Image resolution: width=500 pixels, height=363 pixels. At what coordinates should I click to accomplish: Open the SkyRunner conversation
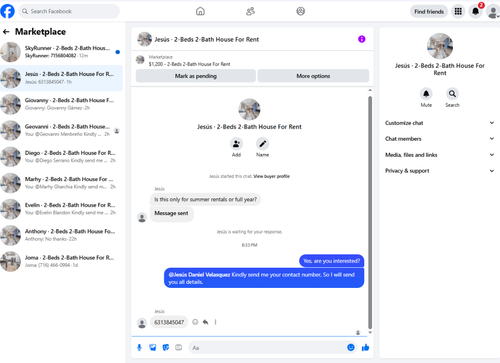click(62, 52)
